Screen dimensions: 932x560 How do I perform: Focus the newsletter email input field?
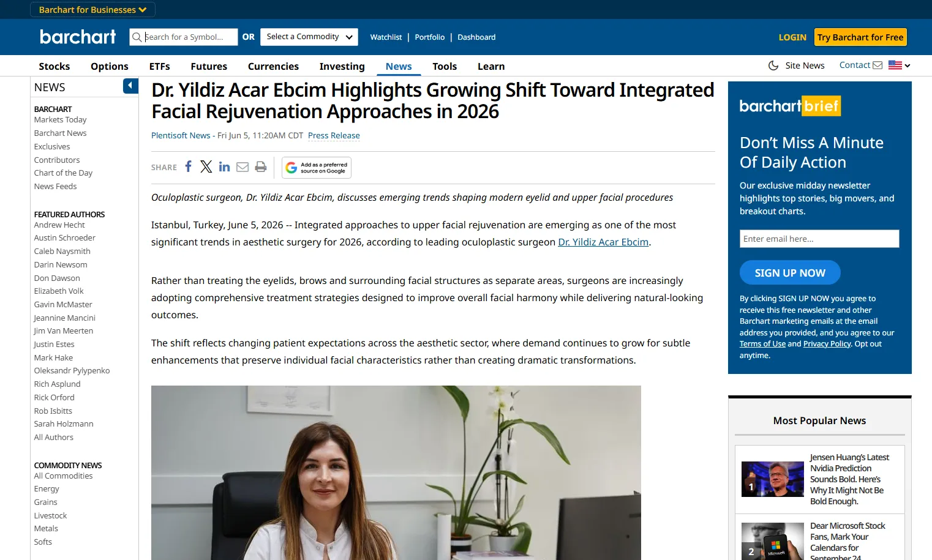819,239
